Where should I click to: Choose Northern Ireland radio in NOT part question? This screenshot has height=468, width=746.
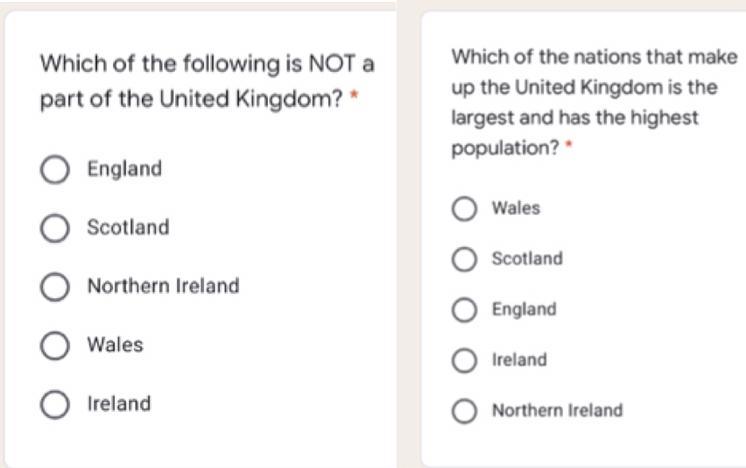coord(55,287)
